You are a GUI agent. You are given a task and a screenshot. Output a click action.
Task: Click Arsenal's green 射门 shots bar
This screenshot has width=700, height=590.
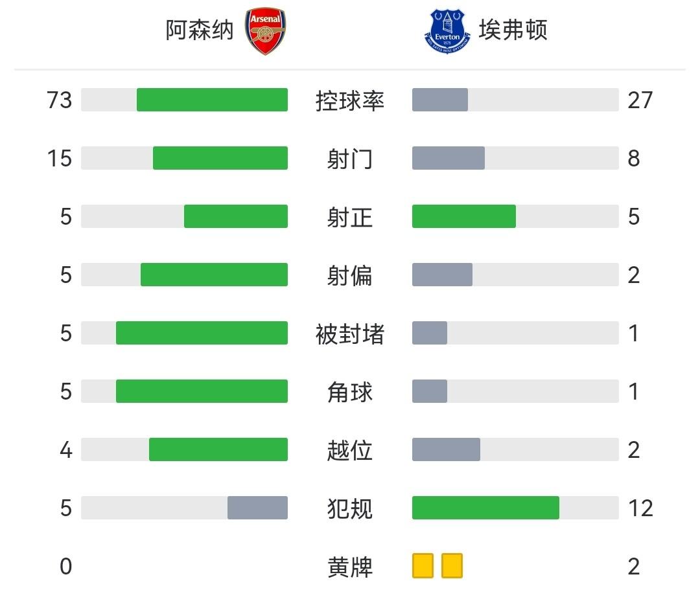[220, 158]
